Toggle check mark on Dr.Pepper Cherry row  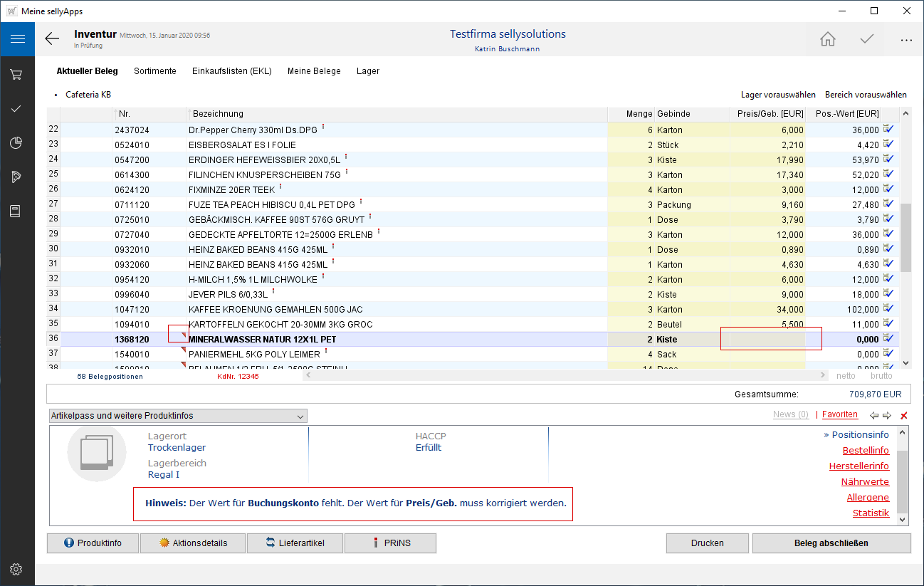tap(888, 130)
